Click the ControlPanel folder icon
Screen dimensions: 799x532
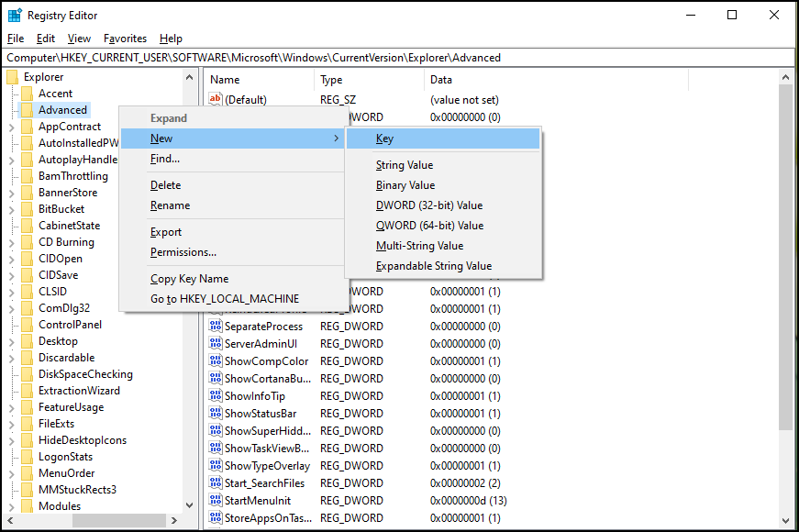[27, 325]
